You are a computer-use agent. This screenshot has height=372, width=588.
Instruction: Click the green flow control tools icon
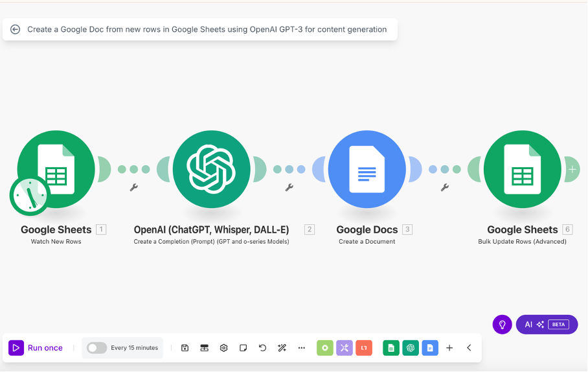[x=324, y=348]
